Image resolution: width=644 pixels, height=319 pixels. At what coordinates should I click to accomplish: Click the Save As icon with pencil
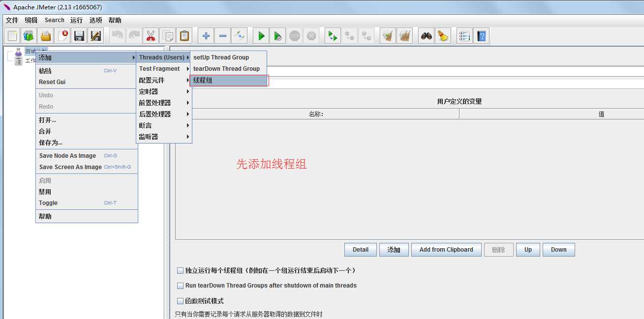coord(95,36)
